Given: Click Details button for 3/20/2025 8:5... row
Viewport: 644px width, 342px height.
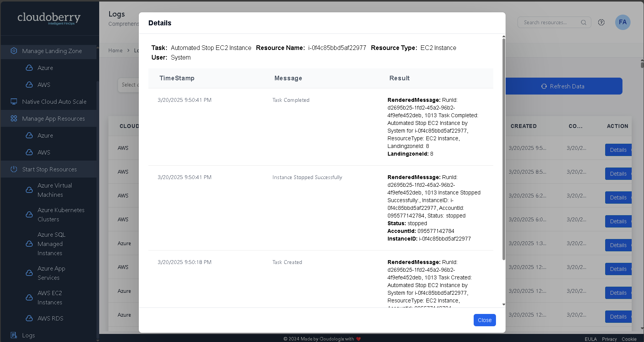Looking at the screenshot, I should (618, 174).
